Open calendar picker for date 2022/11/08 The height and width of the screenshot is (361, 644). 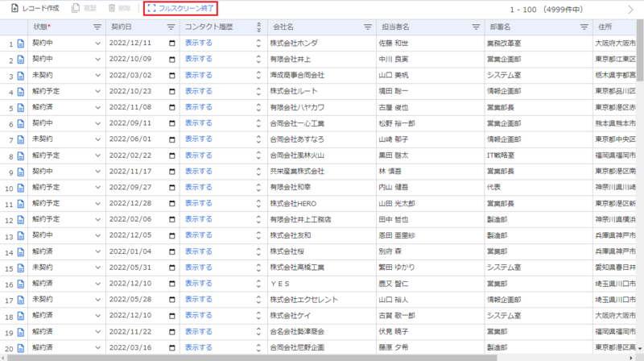click(172, 107)
